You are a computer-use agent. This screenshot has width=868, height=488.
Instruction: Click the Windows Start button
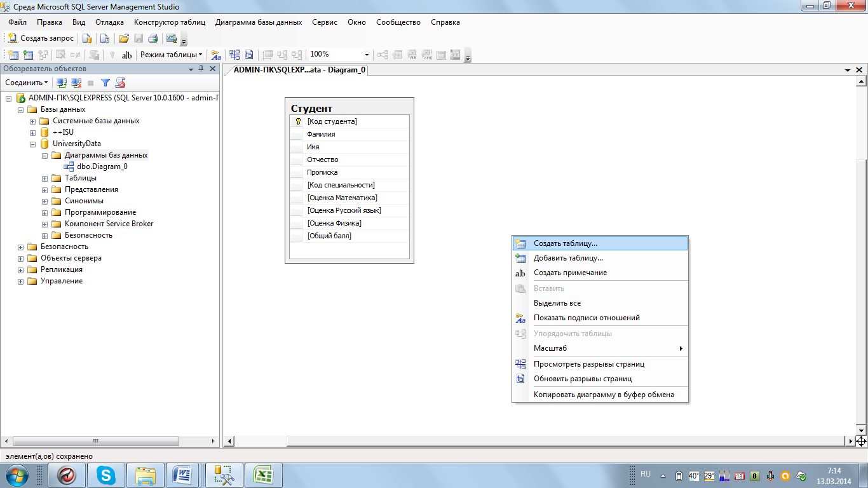pyautogui.click(x=17, y=475)
